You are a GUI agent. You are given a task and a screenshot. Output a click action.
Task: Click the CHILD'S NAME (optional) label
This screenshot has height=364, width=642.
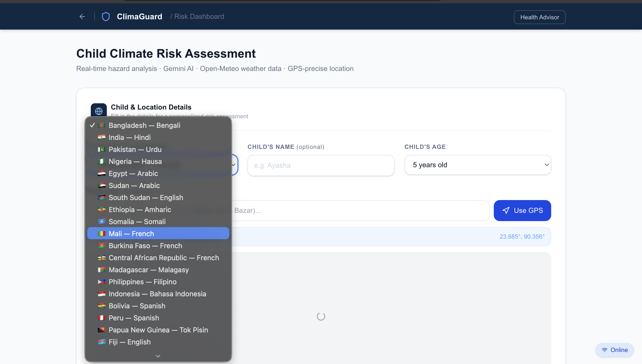(x=286, y=147)
